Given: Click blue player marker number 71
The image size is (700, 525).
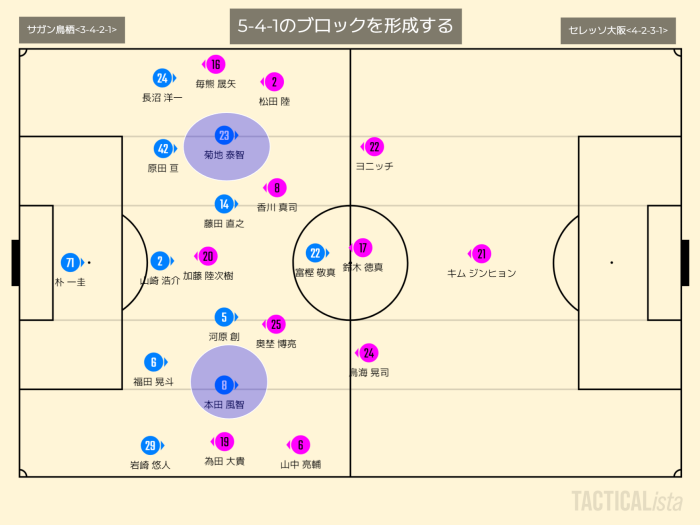Looking at the screenshot, I should pos(70,263).
